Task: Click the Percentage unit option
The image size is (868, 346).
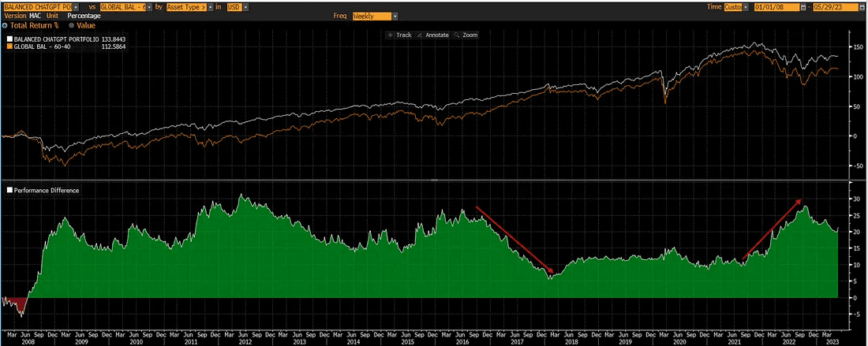Action: [x=84, y=16]
